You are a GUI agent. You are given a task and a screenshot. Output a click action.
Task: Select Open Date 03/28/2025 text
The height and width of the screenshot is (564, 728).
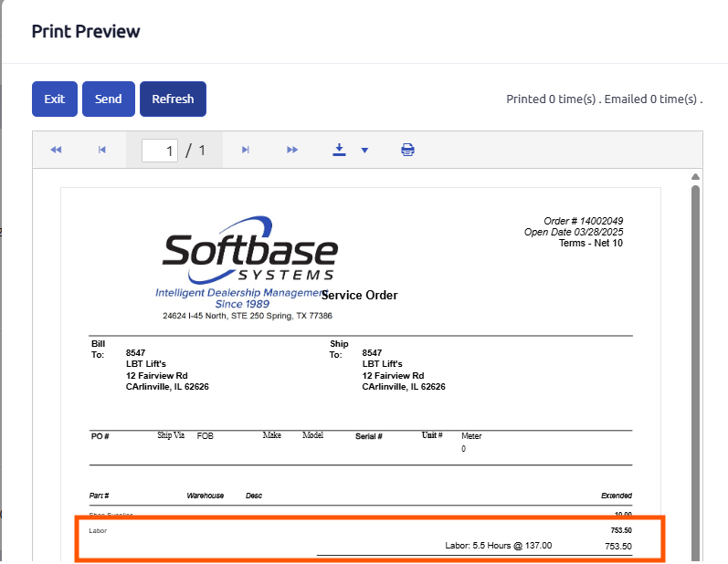(574, 232)
